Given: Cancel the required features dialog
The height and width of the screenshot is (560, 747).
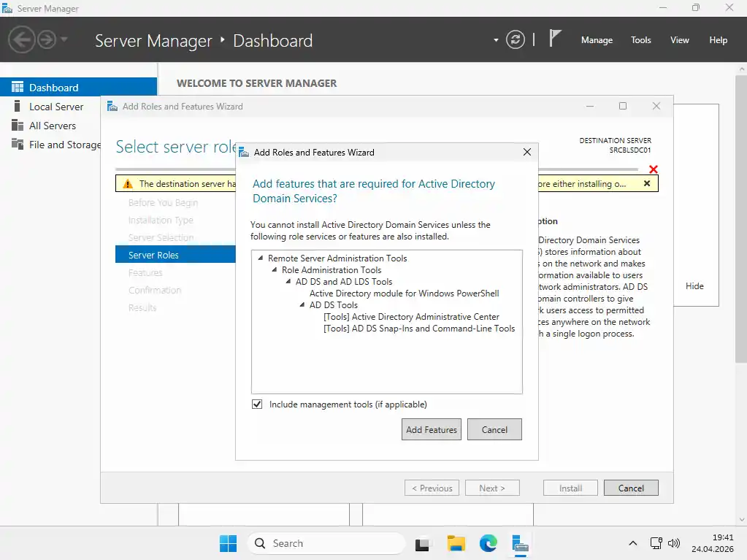Looking at the screenshot, I should click(x=494, y=429).
